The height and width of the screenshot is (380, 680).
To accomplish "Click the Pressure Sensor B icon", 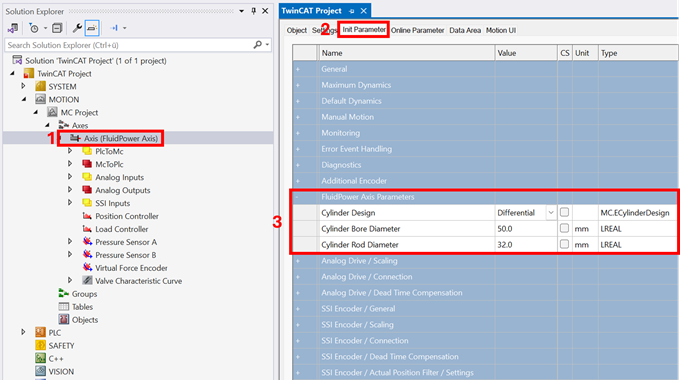I will (87, 255).
